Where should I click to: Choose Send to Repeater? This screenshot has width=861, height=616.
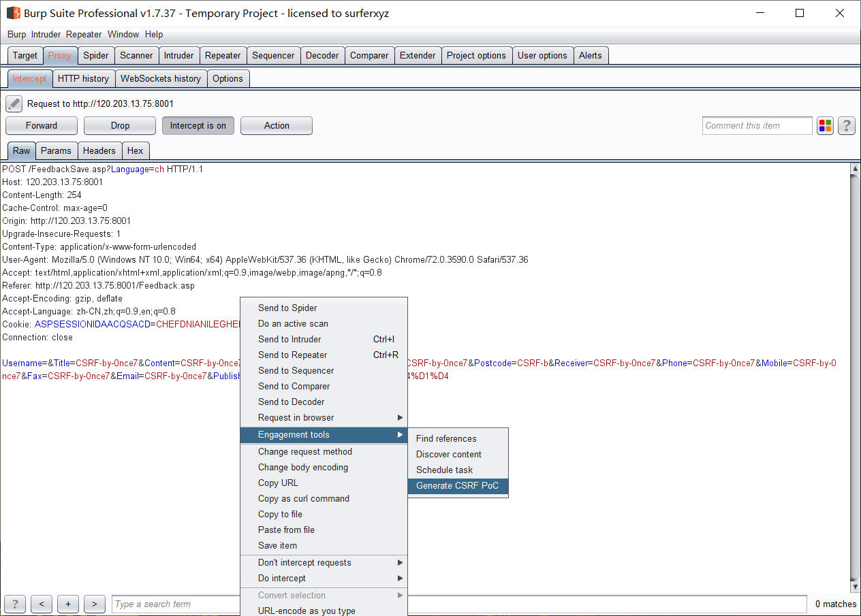[324, 355]
